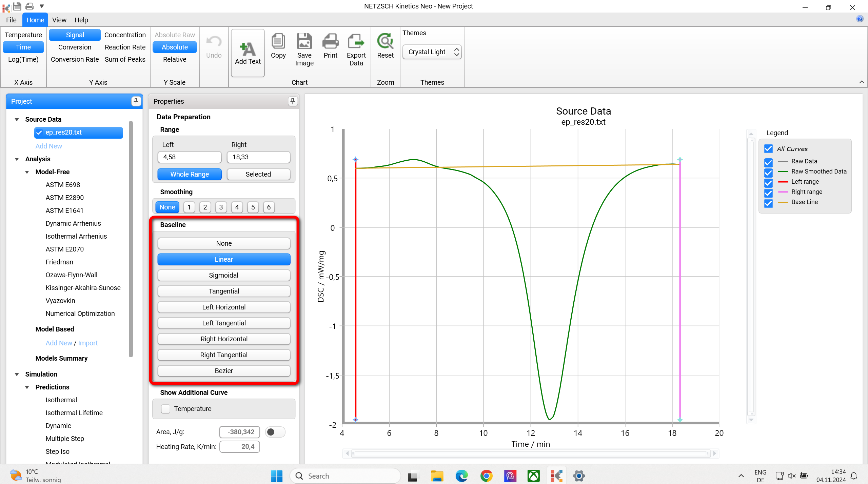Viewport: 868px width, 484px height.
Task: Click the quick-access save disk icon
Action: pos(17,6)
